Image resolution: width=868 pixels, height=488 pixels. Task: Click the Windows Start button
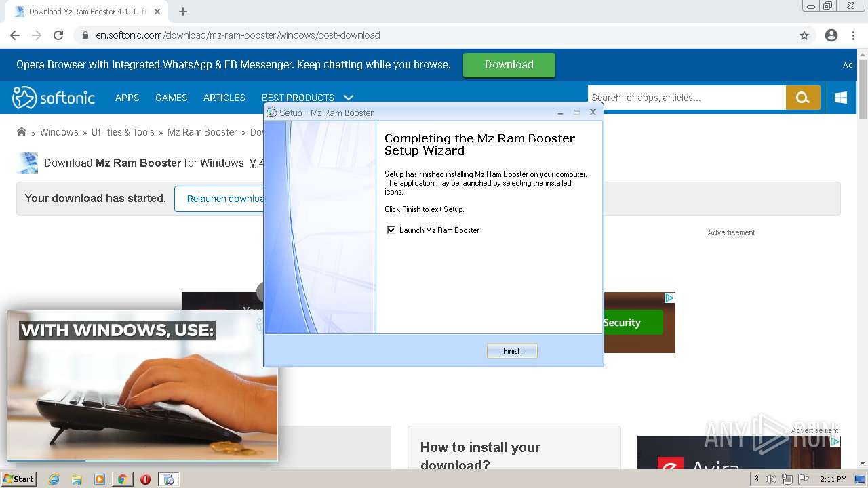pos(18,479)
